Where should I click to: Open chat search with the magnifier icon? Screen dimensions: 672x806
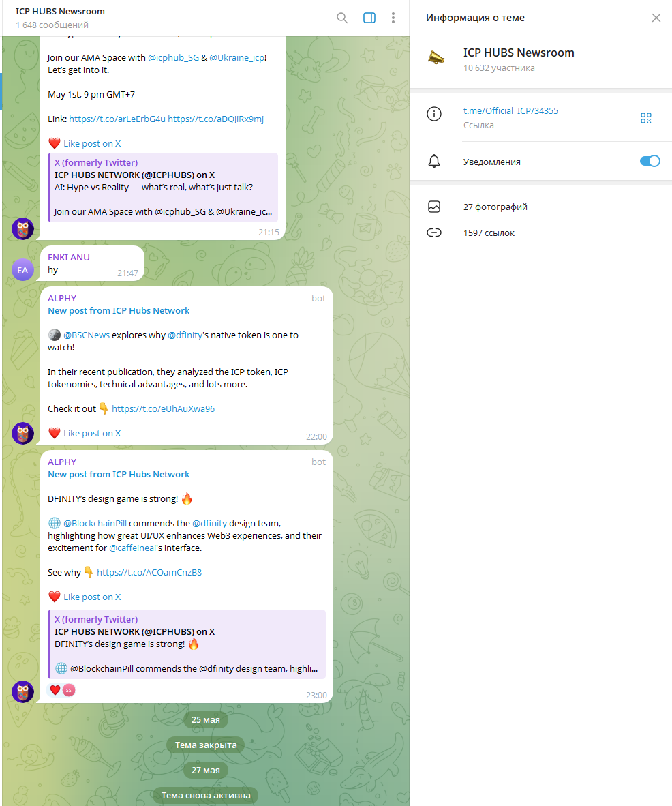click(x=342, y=18)
